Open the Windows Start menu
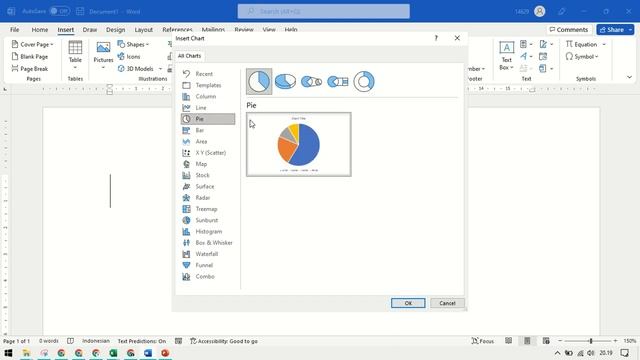The height and width of the screenshot is (360, 640). coord(8,353)
